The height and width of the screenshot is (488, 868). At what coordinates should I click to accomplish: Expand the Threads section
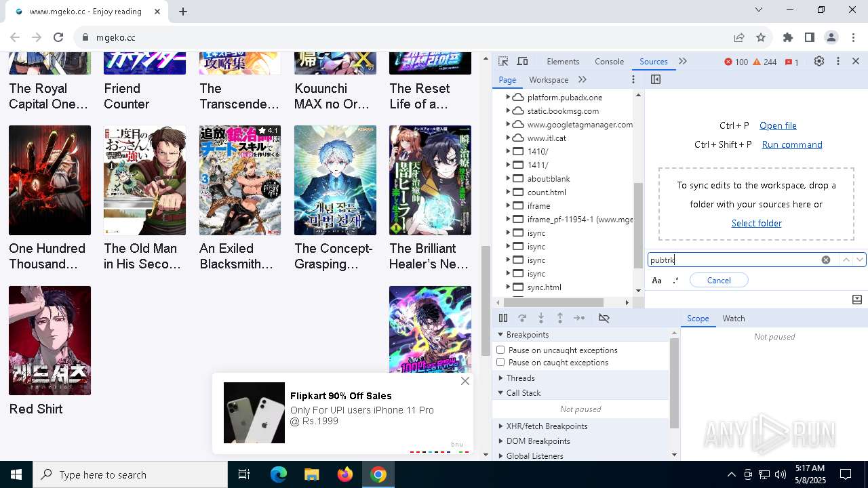(500, 378)
